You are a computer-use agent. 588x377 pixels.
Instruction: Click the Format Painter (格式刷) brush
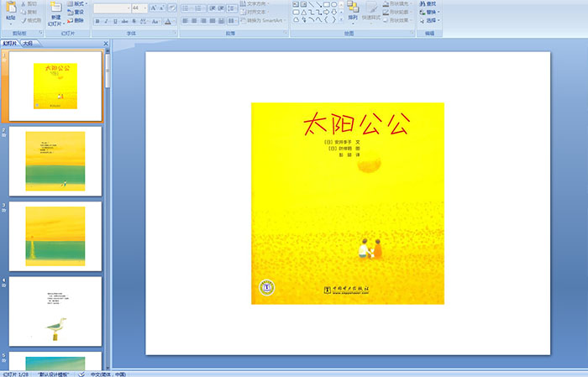click(24, 20)
